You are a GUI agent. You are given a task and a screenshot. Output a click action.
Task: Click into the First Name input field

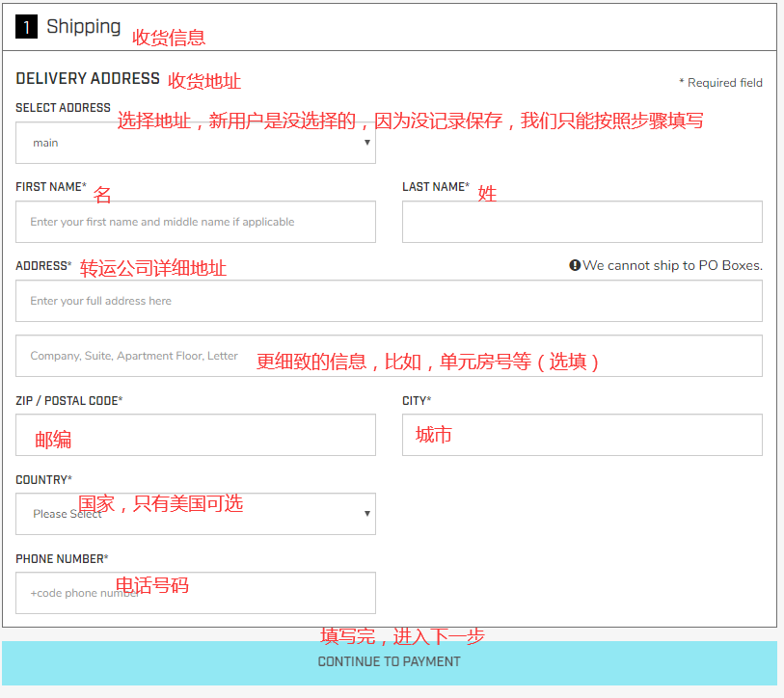(195, 222)
